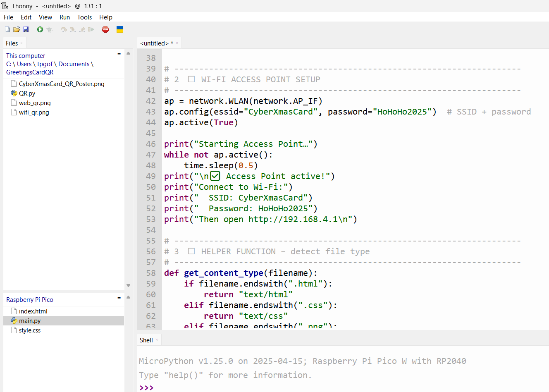Viewport: 549px width, 392px height.
Task: Open the Run menu
Action: pos(64,17)
